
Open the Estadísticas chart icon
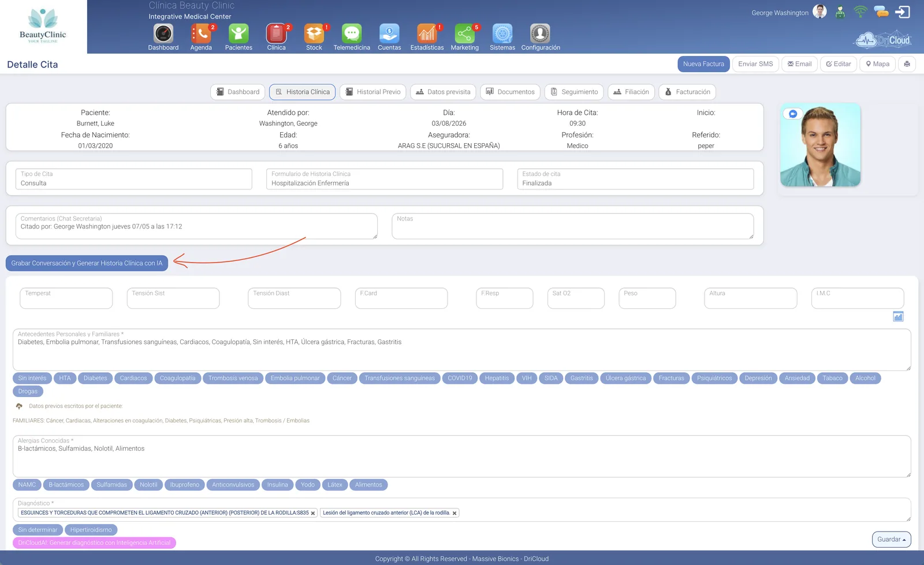tap(427, 34)
